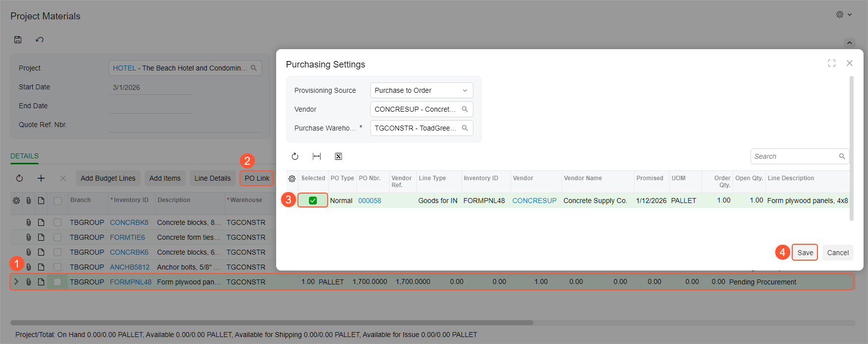The width and height of the screenshot is (868, 344).
Task: Click the Add Budget Lines button
Action: pos(108,178)
